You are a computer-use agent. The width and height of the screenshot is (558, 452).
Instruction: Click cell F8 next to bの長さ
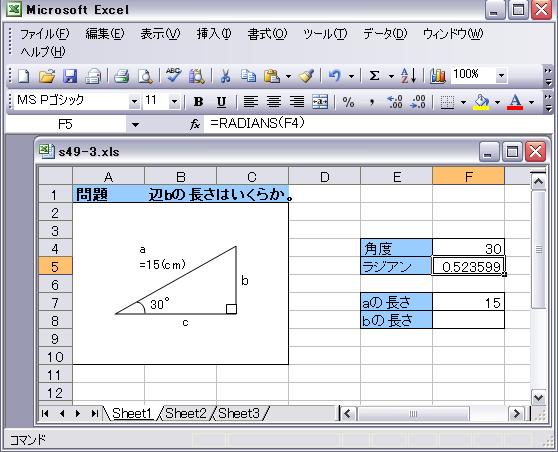(x=468, y=320)
